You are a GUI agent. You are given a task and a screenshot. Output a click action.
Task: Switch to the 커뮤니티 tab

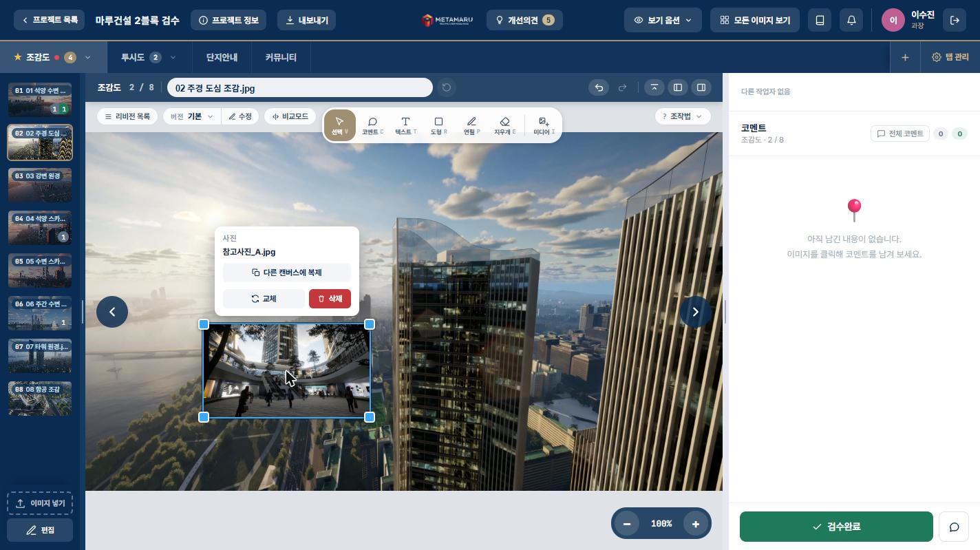coord(281,57)
